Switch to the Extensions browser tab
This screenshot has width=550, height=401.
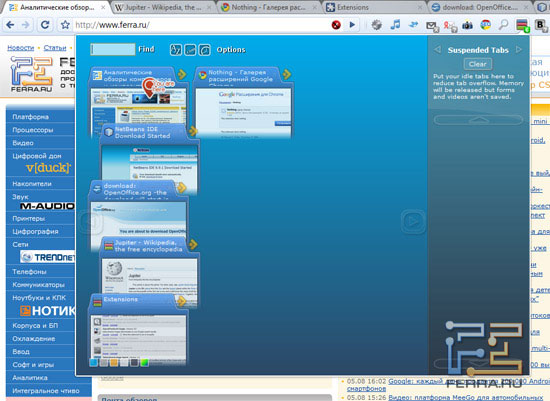point(374,7)
